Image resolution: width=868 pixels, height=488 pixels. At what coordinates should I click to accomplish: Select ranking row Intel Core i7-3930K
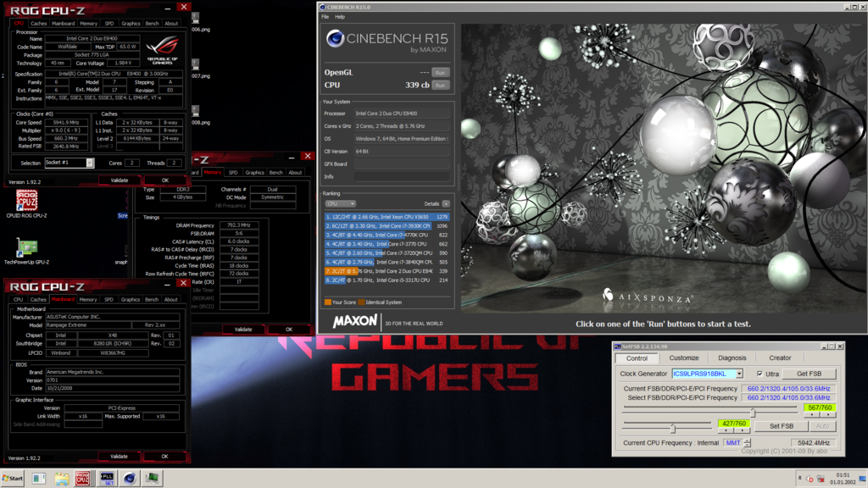387,225
